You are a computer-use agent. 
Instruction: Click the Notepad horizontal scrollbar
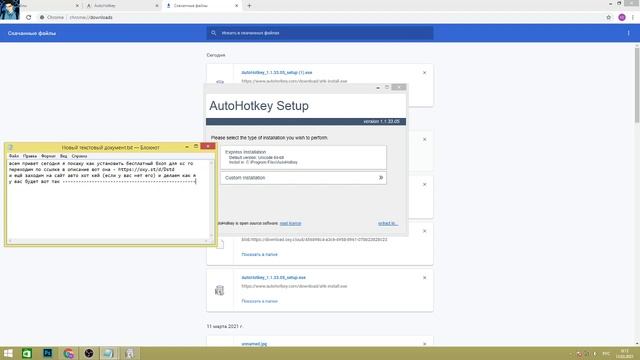tap(108, 241)
